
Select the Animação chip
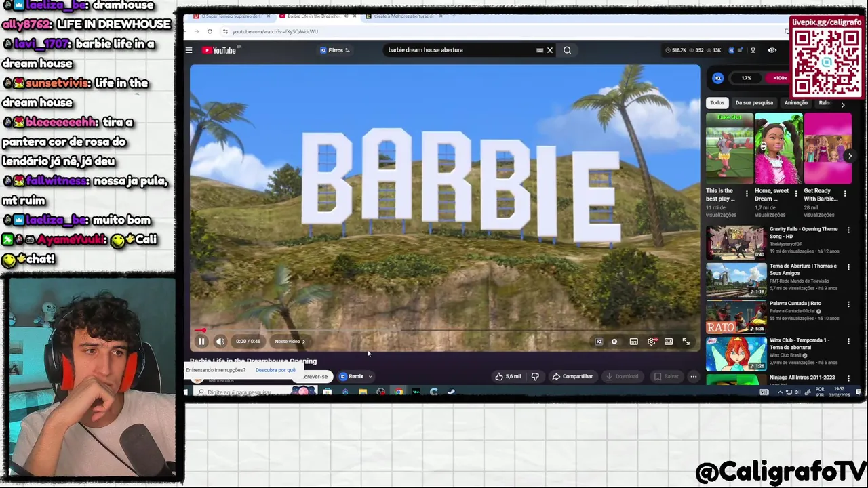pyautogui.click(x=796, y=103)
